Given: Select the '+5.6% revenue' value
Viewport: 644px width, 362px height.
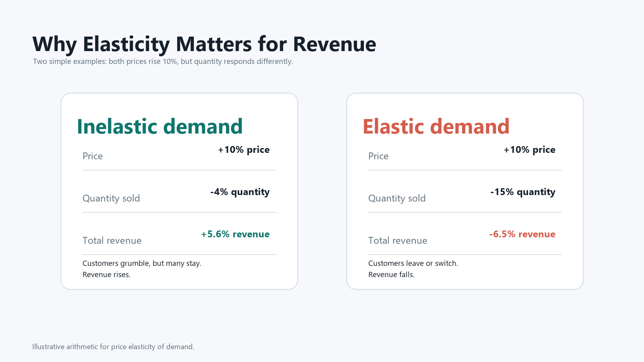Looking at the screenshot, I should click(235, 234).
